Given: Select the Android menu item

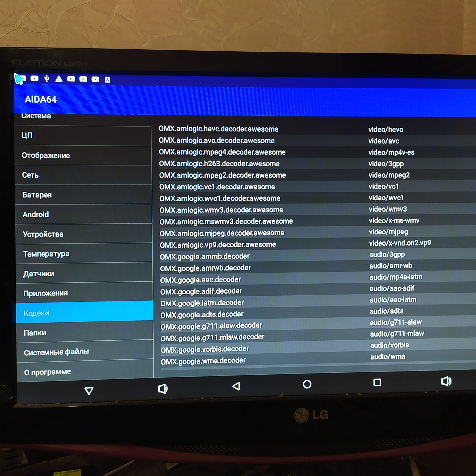Looking at the screenshot, I should pyautogui.click(x=84, y=214).
